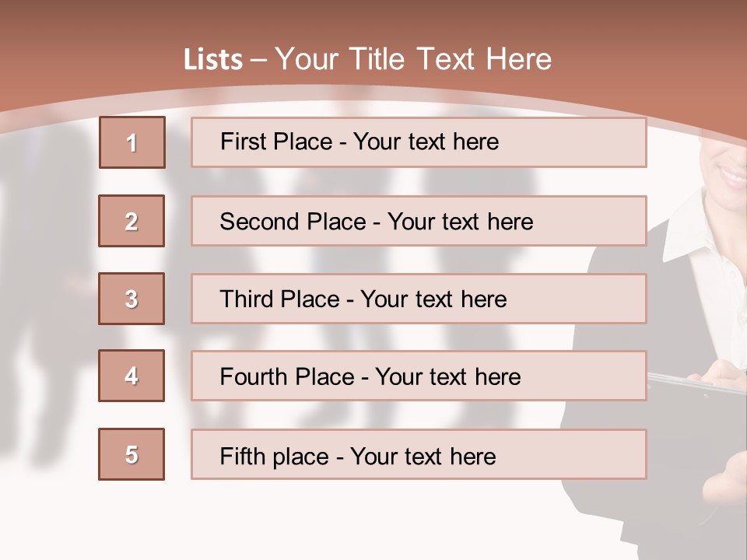Click the number 5 square
The image size is (747, 560).
132,454
